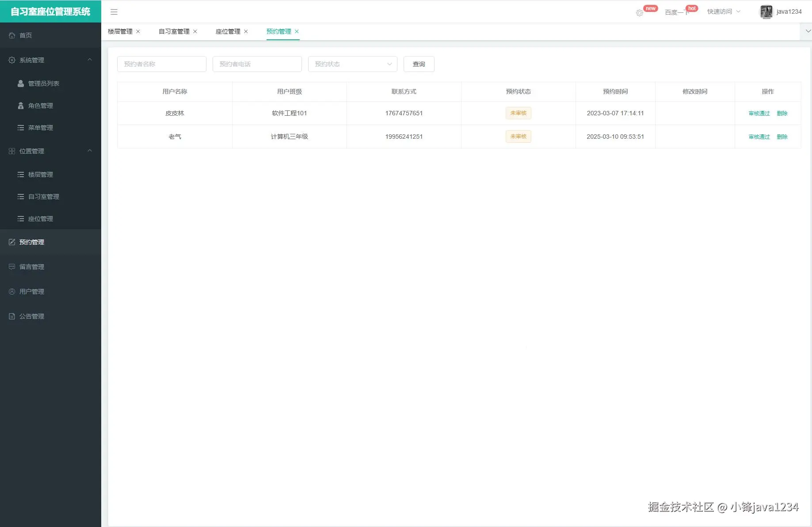Click the 预约时间 column header
Image resolution: width=812 pixels, height=527 pixels.
pos(615,91)
